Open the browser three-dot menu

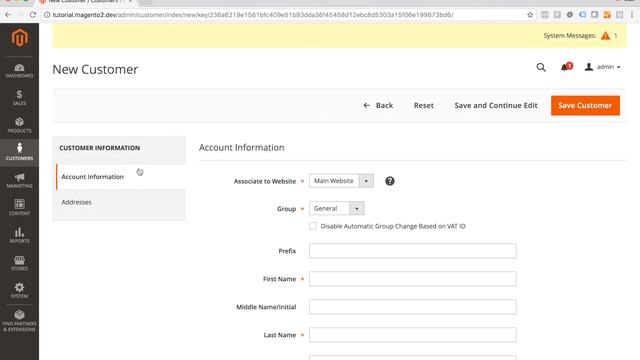tap(632, 15)
